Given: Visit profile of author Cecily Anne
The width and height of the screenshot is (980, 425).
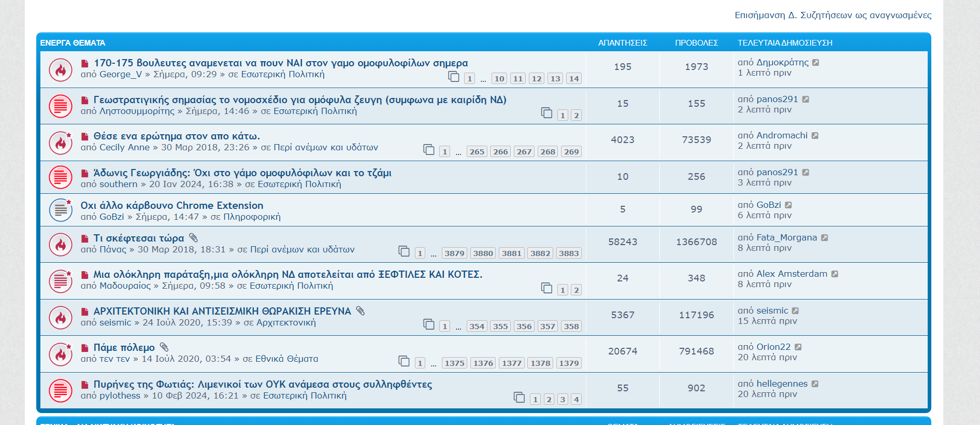Looking at the screenshot, I should [124, 148].
